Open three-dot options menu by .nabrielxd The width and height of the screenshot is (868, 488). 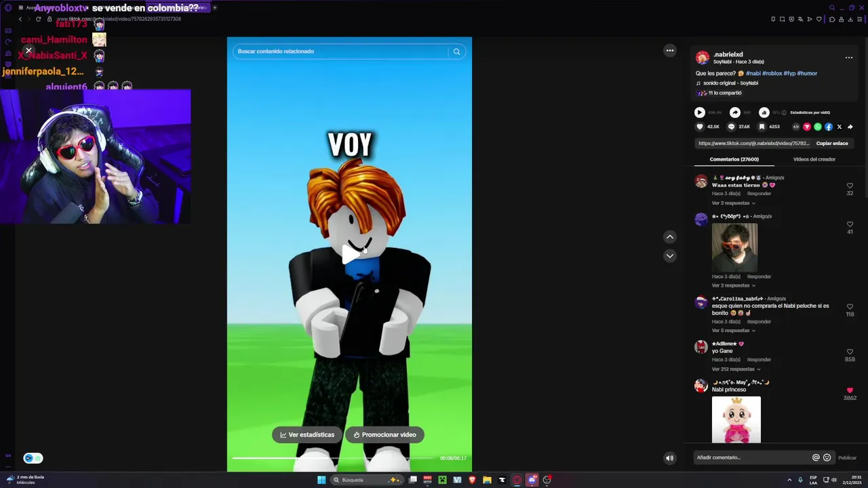849,58
